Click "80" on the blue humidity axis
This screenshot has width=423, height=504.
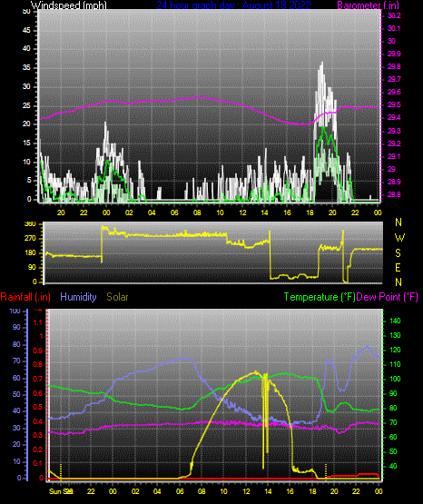(16, 344)
